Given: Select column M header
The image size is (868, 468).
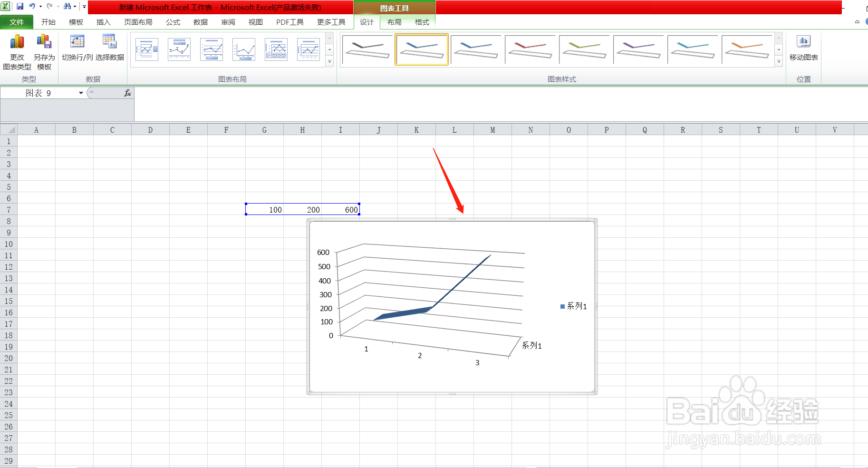Looking at the screenshot, I should 492,129.
